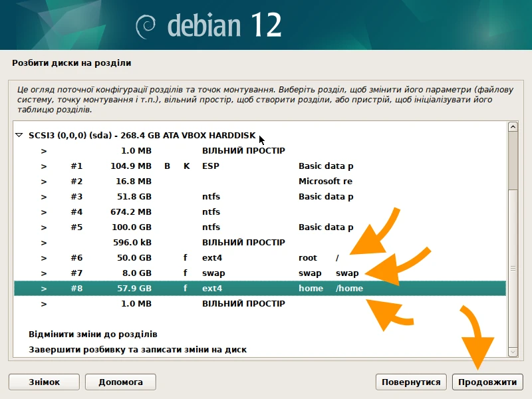Click the 'swap' mount point on #7 row

point(347,273)
